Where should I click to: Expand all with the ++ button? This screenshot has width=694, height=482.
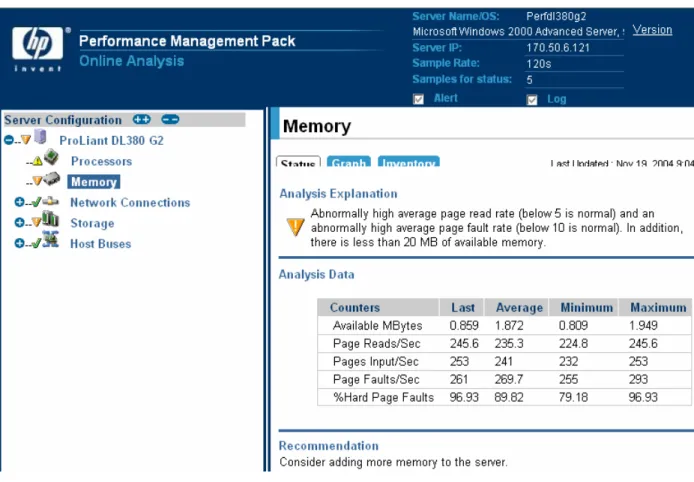(x=142, y=120)
